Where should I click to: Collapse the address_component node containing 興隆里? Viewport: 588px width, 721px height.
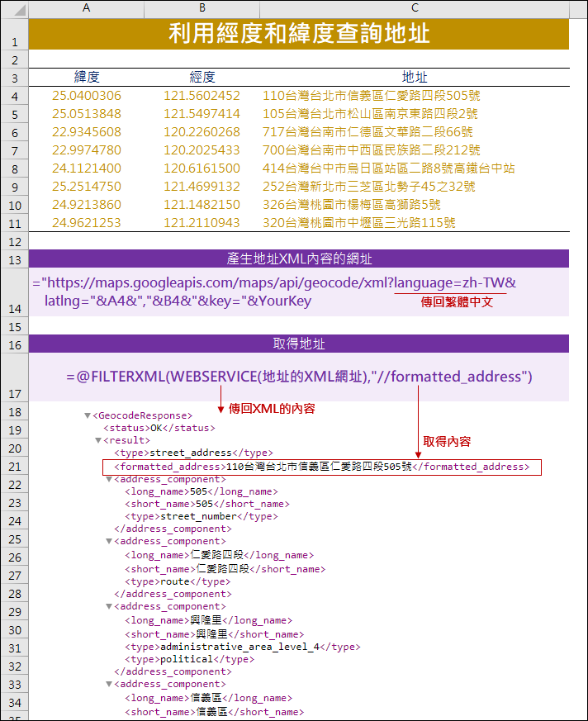109,606
